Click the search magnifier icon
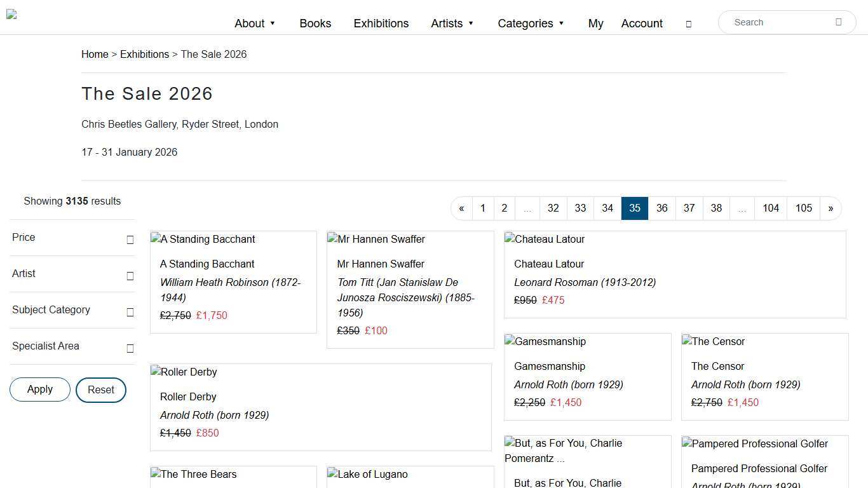The image size is (868, 488). point(838,22)
